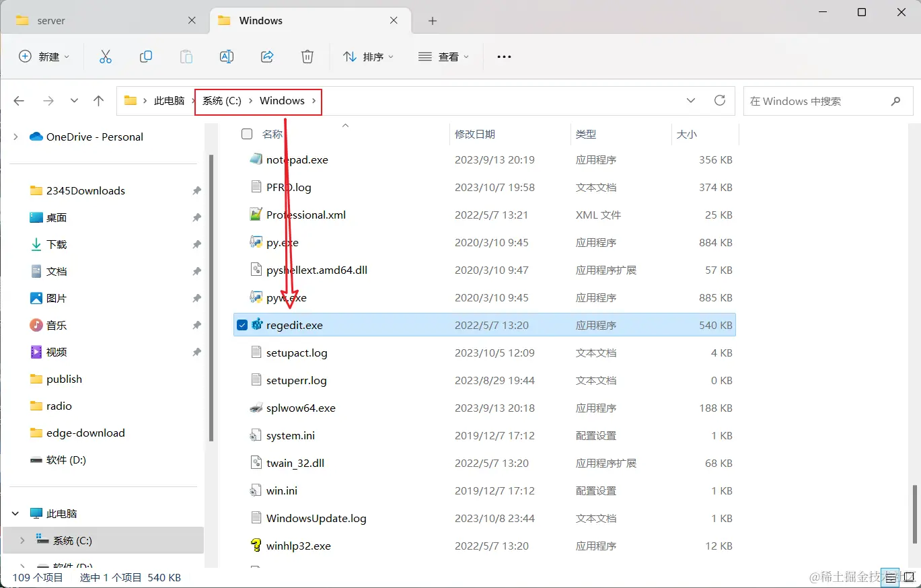The height and width of the screenshot is (588, 921).
Task: Select the WindowsUpdate.log file name
Action: pos(316,518)
